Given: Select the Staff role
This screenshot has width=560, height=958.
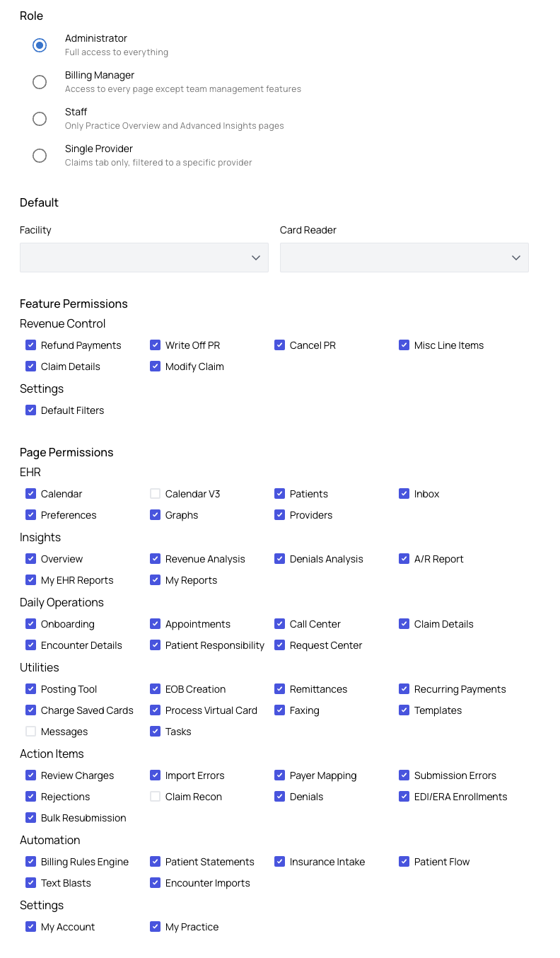Looking at the screenshot, I should click(40, 119).
